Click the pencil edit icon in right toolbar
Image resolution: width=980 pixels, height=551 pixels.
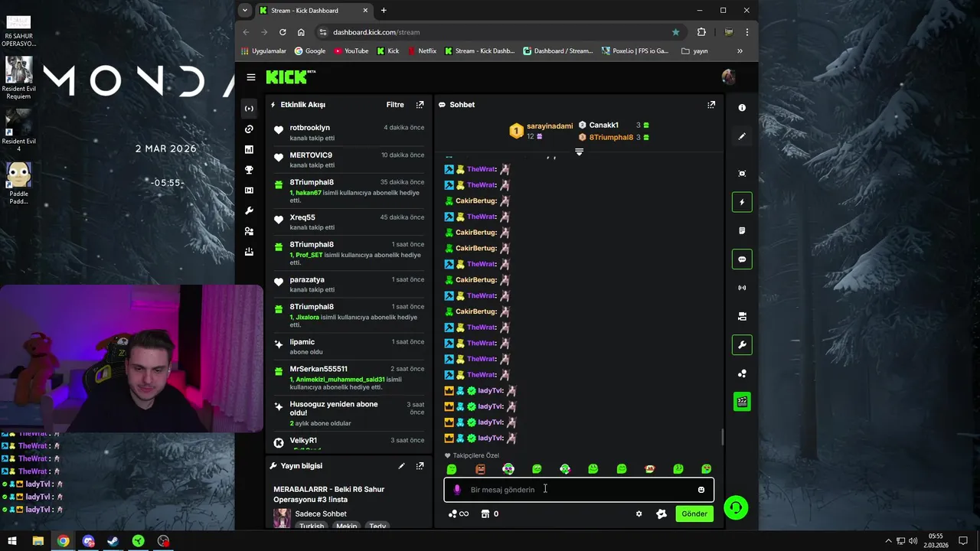(x=742, y=136)
